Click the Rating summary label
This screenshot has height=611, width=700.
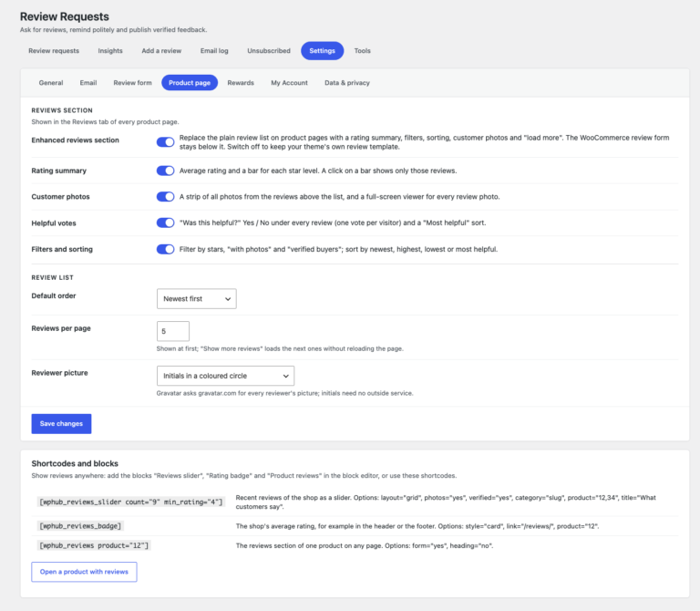(x=59, y=171)
